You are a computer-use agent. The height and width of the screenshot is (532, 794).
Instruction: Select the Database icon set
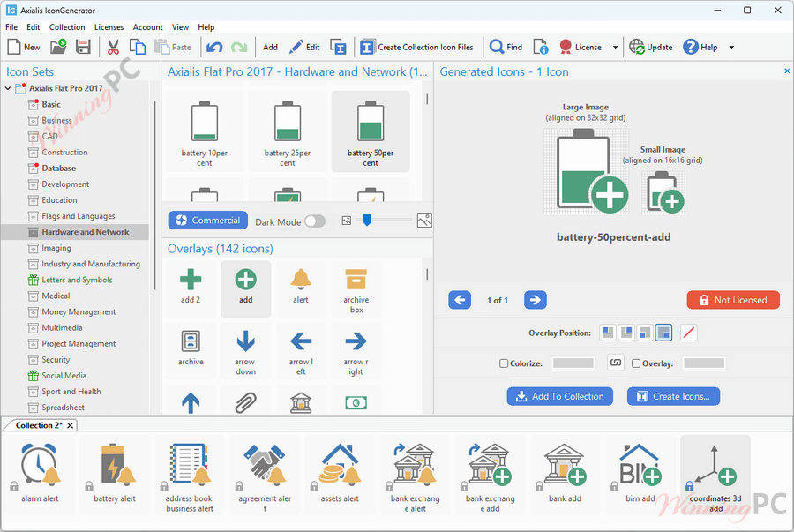pyautogui.click(x=59, y=168)
